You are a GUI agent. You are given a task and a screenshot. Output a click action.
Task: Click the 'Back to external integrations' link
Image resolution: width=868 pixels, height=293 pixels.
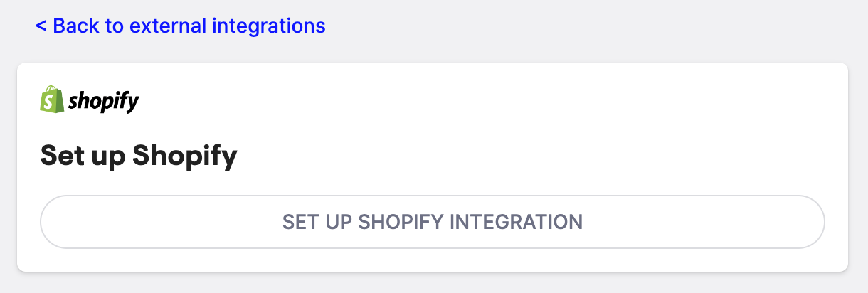pyautogui.click(x=181, y=26)
